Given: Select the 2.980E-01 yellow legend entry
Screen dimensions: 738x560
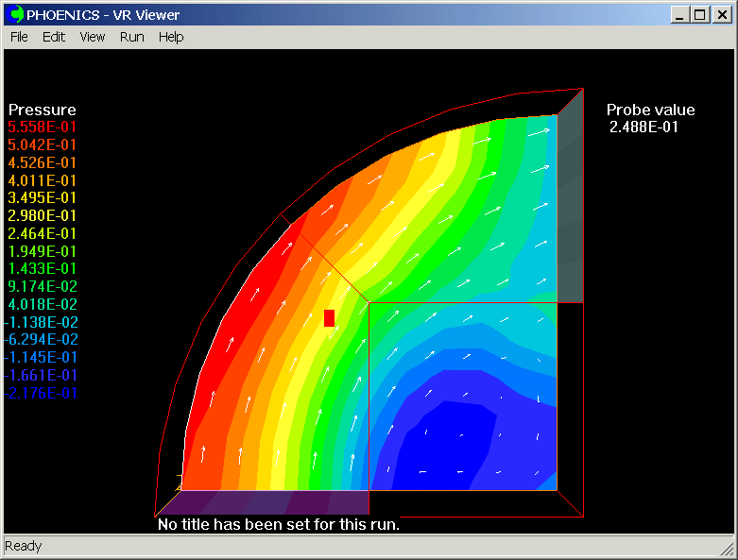Looking at the screenshot, I should pyautogui.click(x=43, y=216).
